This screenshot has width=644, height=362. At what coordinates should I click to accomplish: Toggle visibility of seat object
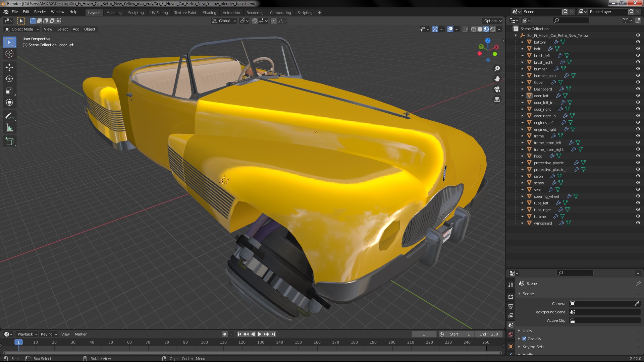(x=638, y=189)
